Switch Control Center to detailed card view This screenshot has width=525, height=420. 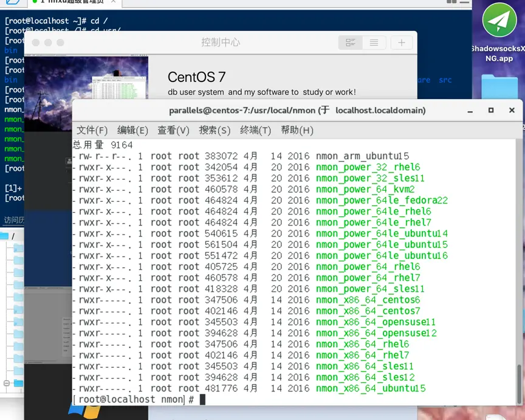point(351,43)
